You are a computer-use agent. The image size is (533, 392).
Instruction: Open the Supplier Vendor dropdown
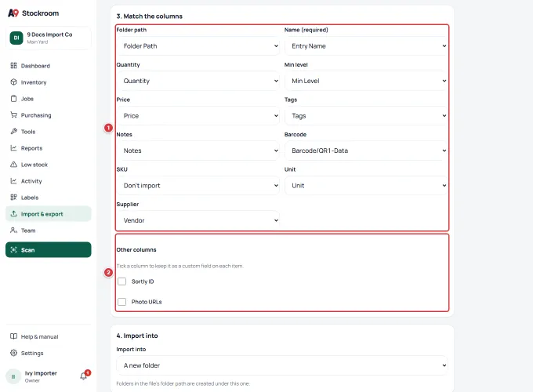[198, 220]
